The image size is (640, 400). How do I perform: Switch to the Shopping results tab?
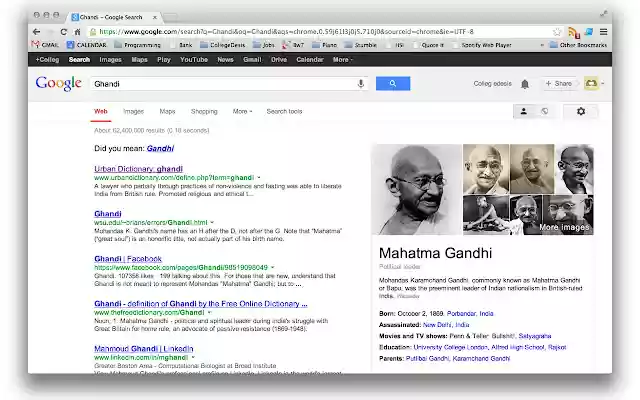(204, 111)
